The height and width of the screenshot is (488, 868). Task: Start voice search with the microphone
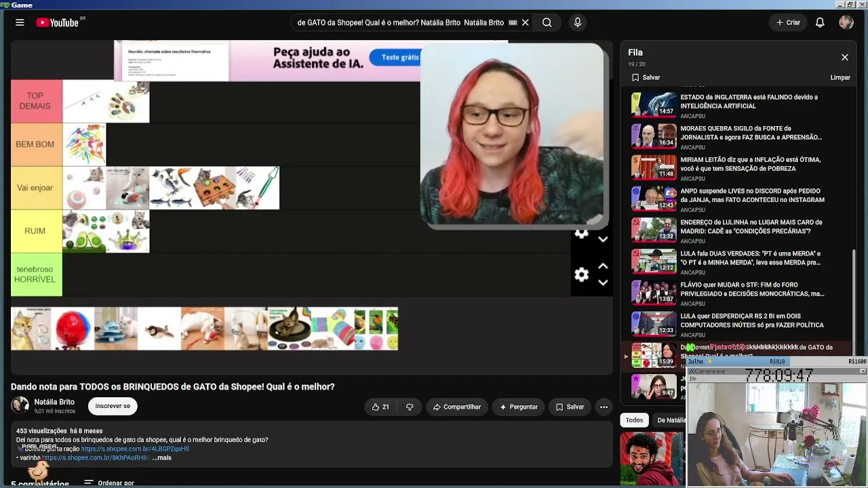pyautogui.click(x=578, y=22)
